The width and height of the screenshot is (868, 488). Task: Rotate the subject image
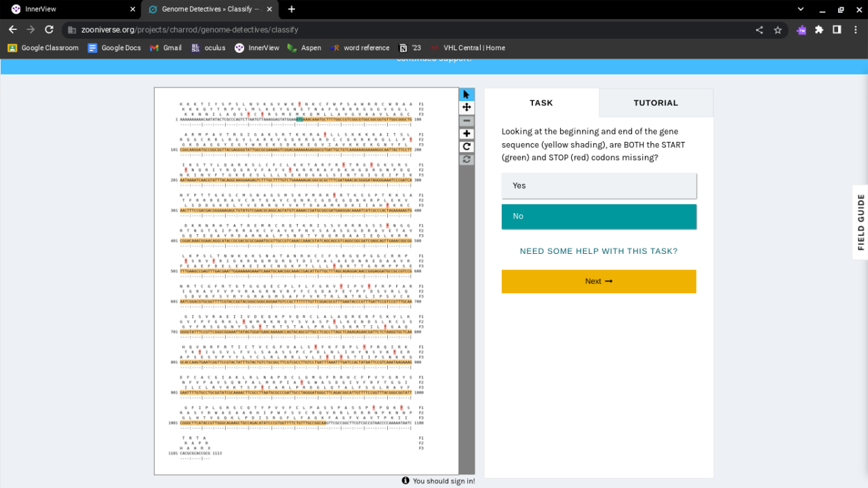coord(467,147)
